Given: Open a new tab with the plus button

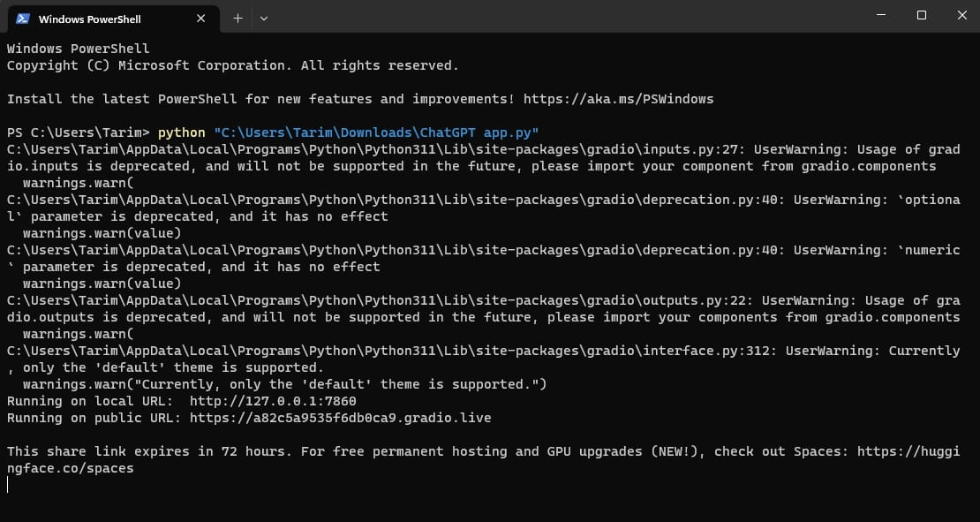Looking at the screenshot, I should (x=237, y=18).
